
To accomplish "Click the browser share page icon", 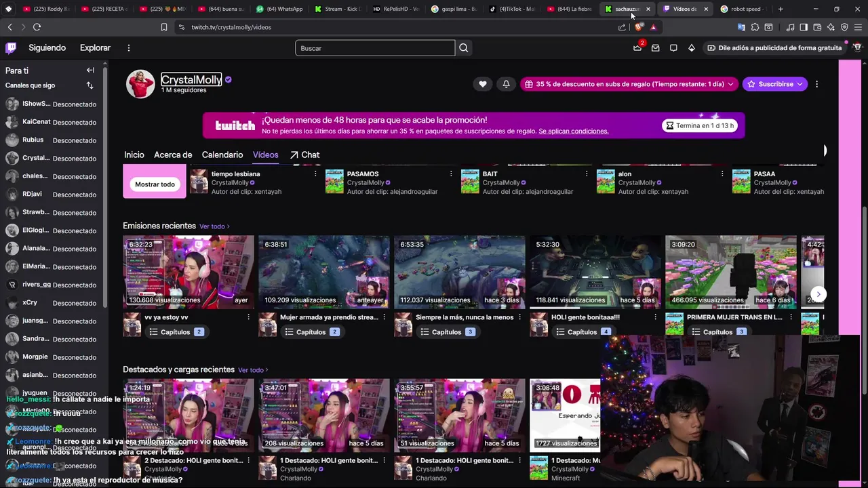I will point(622,27).
